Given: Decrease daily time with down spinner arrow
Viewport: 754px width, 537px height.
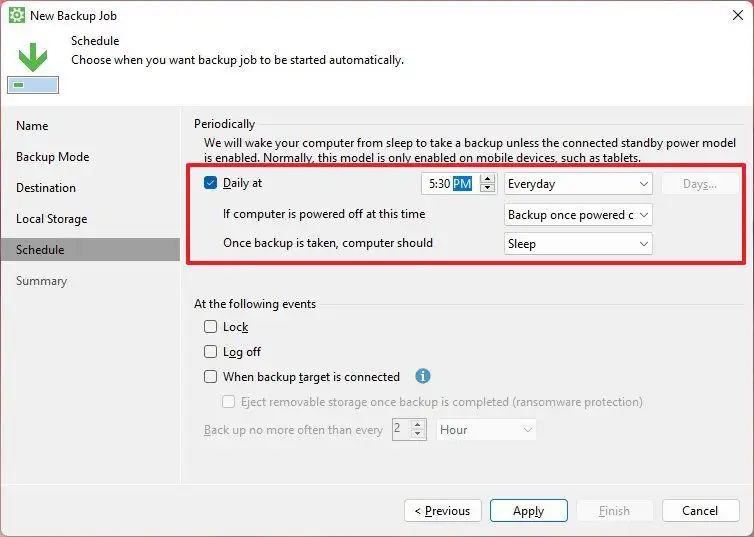Looking at the screenshot, I should pyautogui.click(x=488, y=188).
